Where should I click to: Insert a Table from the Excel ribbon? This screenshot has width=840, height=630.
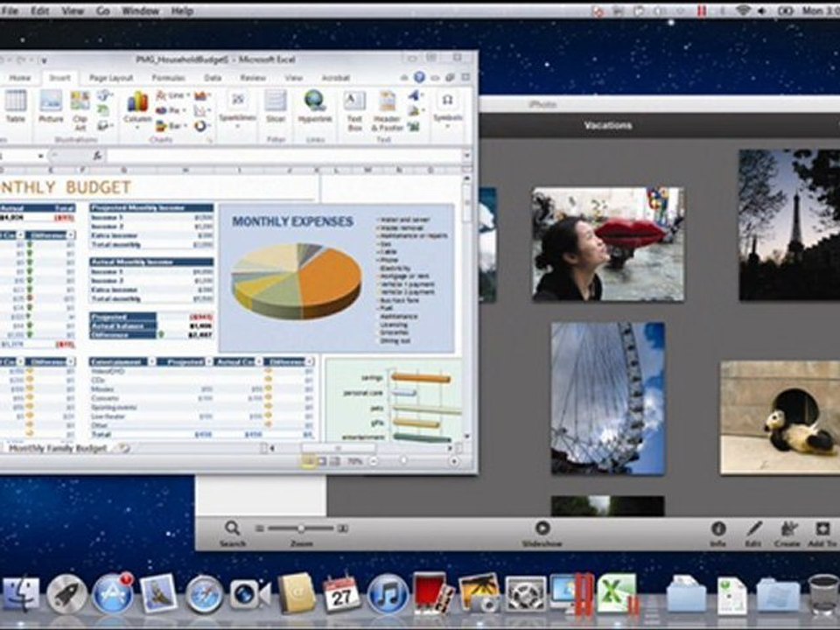(16, 107)
